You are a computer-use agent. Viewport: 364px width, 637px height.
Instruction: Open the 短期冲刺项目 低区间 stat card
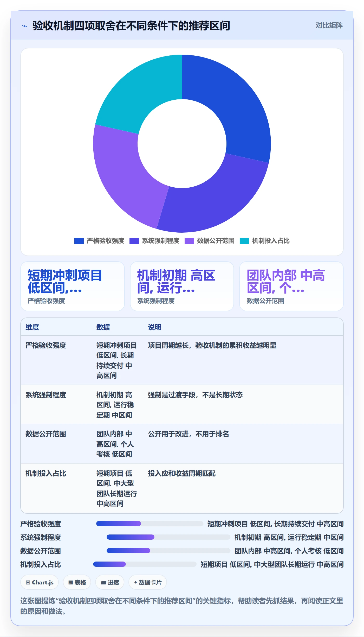pyautogui.click(x=73, y=286)
